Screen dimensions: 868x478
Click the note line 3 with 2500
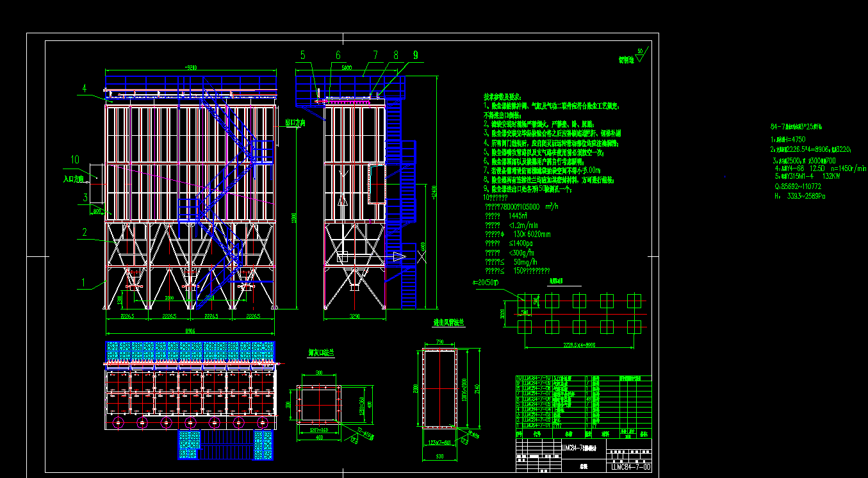pos(804,160)
